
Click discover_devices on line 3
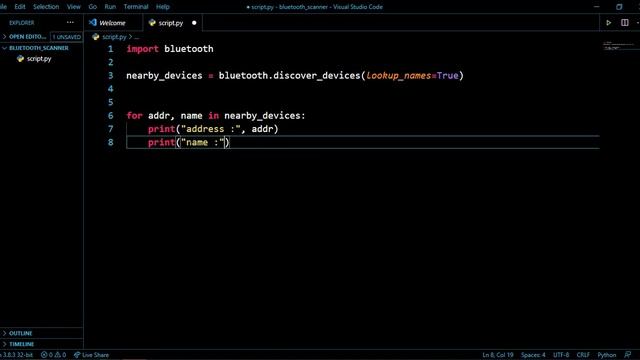(x=317, y=76)
